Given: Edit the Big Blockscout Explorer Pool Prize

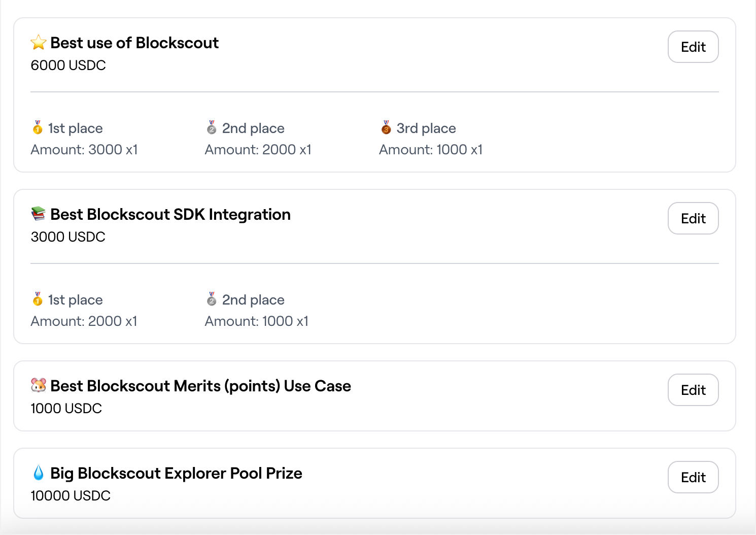Looking at the screenshot, I should [x=693, y=477].
